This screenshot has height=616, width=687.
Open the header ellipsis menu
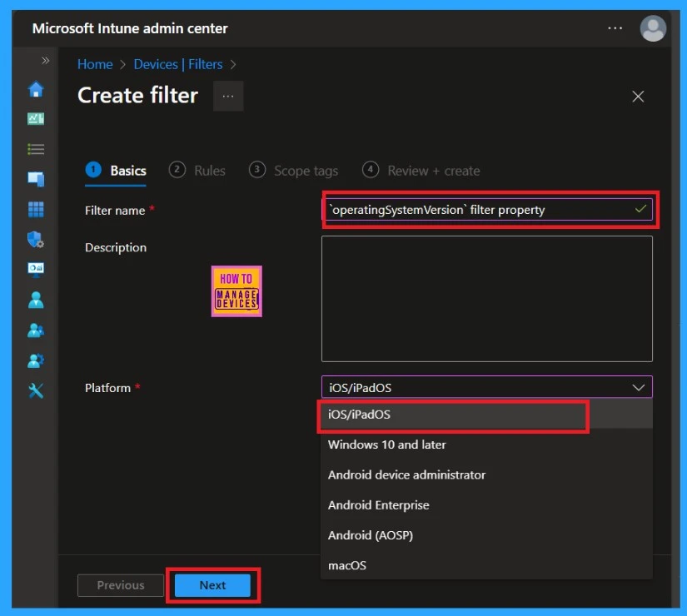(x=615, y=28)
